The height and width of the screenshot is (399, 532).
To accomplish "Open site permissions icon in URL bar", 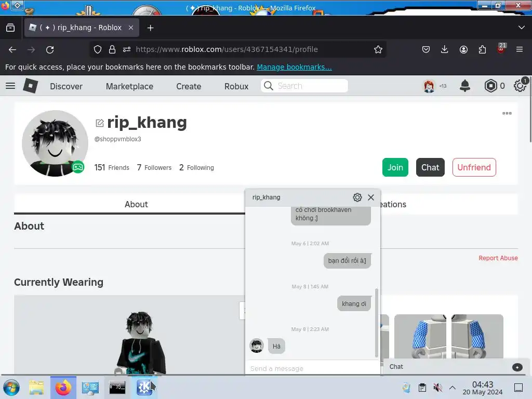I will [127, 49].
